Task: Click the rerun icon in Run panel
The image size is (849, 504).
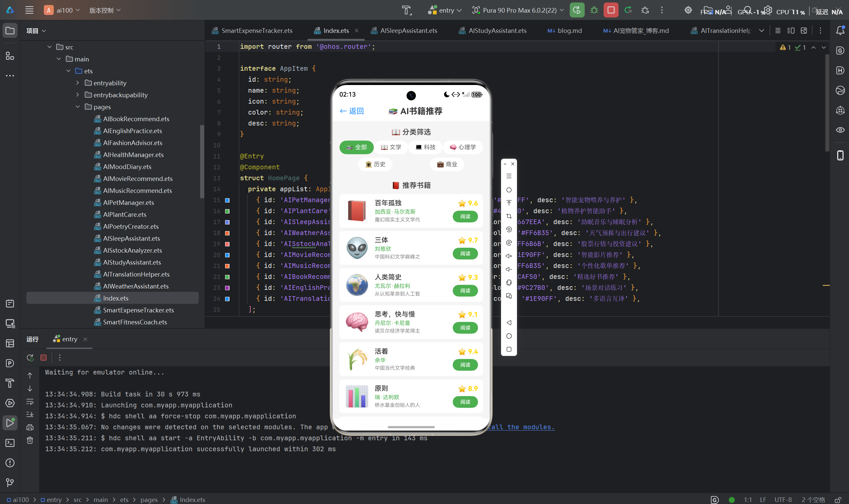Action: point(30,358)
